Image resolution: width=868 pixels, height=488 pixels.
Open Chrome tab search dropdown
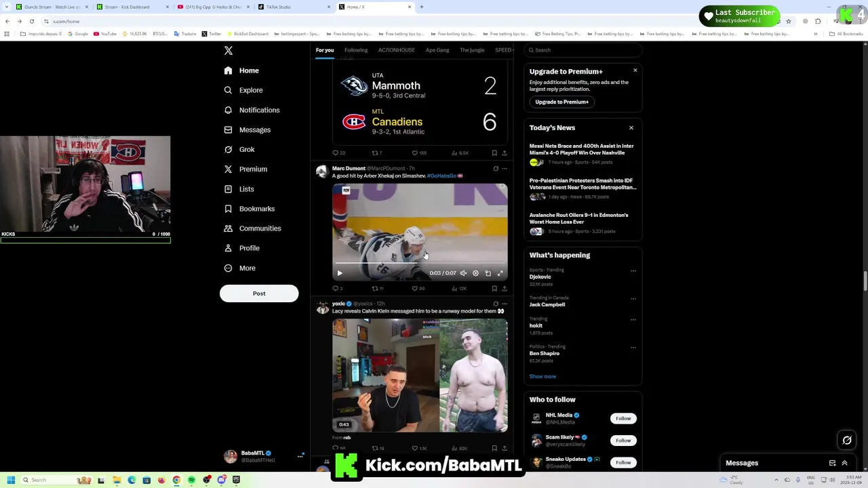point(6,7)
